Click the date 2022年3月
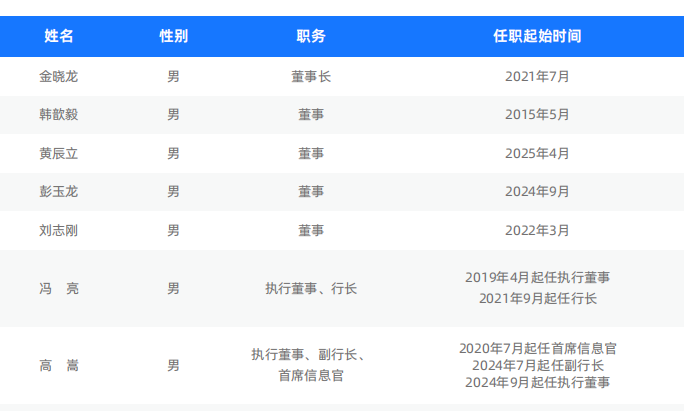Screen dimensions: 684x411 pos(537,230)
